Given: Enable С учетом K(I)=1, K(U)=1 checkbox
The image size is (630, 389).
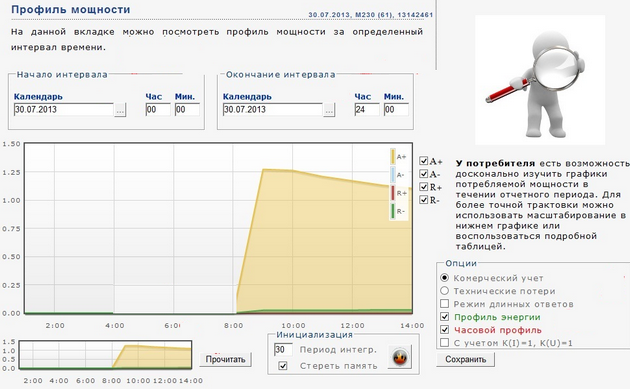Looking at the screenshot, I should pyautogui.click(x=444, y=342).
